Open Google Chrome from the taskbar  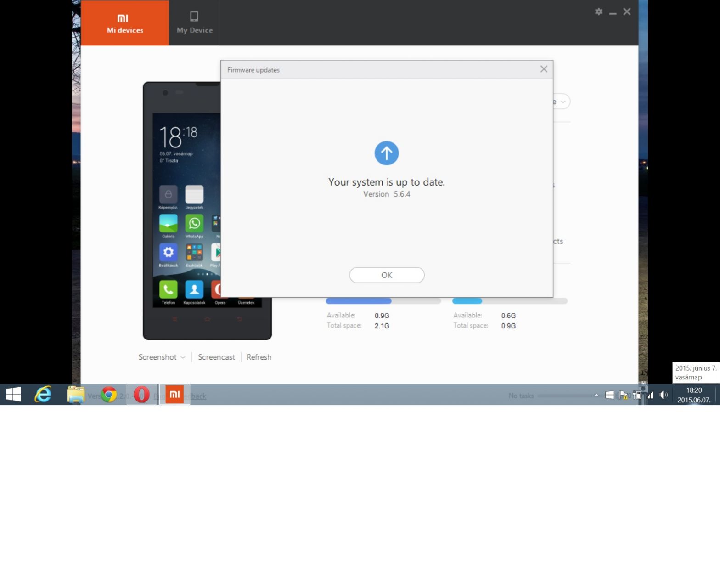pyautogui.click(x=109, y=394)
